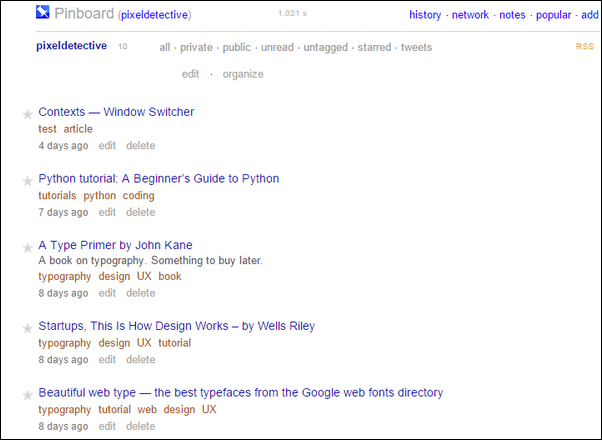This screenshot has width=602, height=440.
Task: Select design tag under Beautiful web type
Action: (x=179, y=410)
